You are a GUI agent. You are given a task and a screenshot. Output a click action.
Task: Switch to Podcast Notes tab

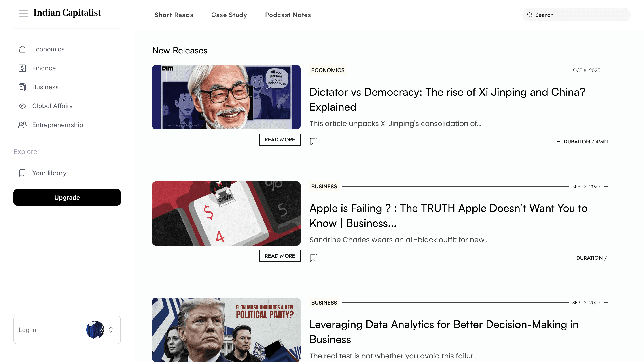pos(288,15)
